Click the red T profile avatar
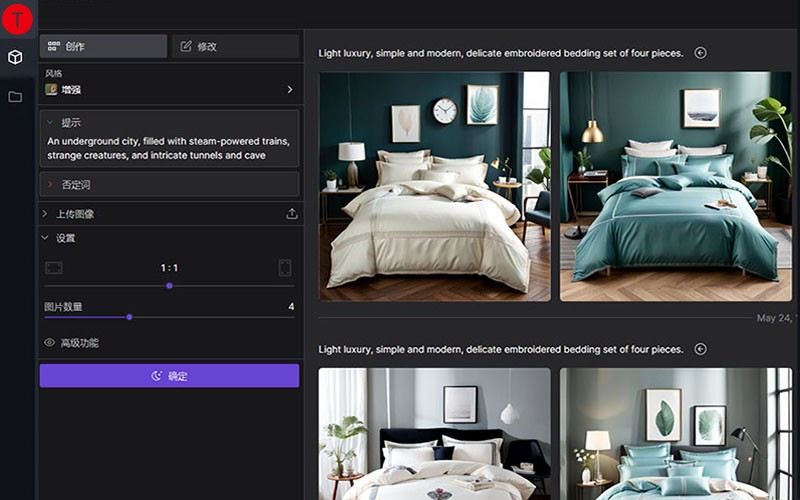This screenshot has width=800, height=500. [x=17, y=18]
